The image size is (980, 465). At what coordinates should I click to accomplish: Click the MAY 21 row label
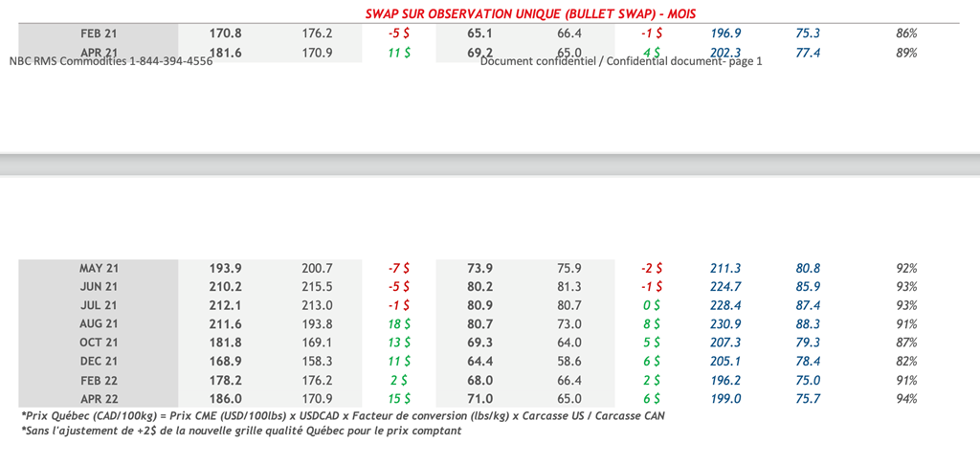(99, 269)
